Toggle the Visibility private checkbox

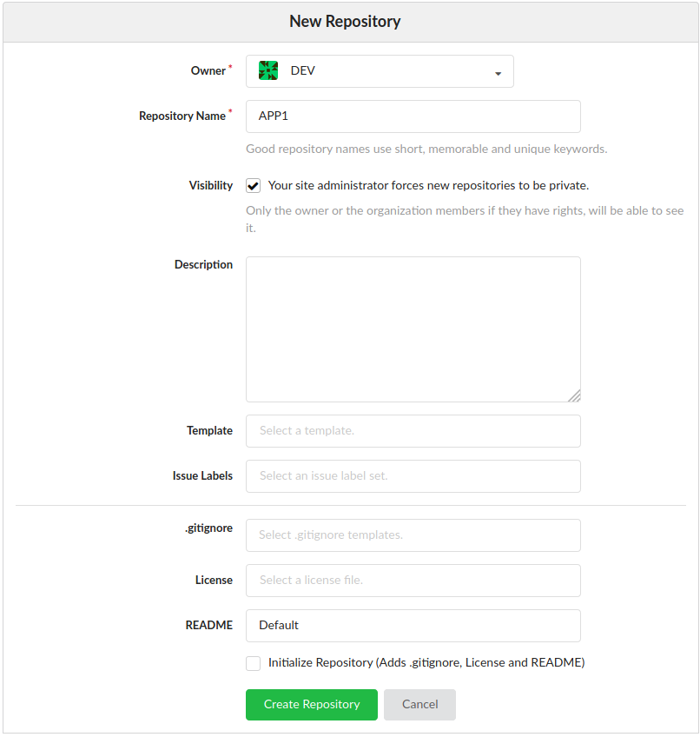click(254, 186)
